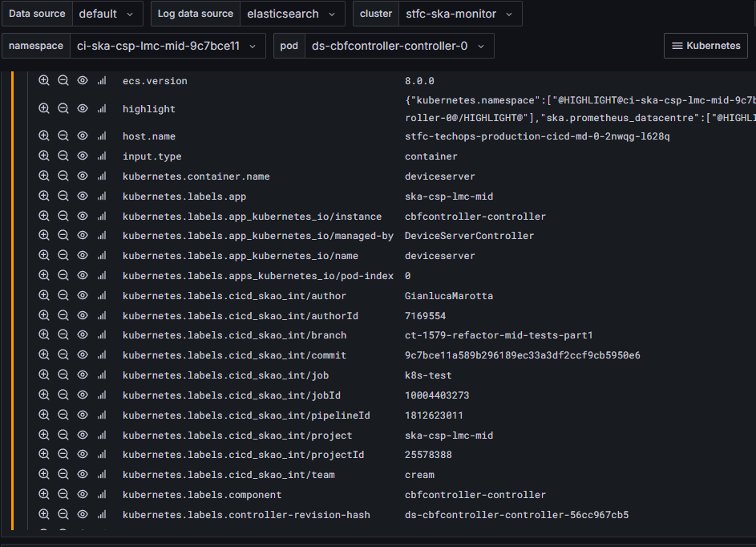This screenshot has height=547, width=756.
Task: Filter for value of kubernetes.container.name
Action: point(44,176)
